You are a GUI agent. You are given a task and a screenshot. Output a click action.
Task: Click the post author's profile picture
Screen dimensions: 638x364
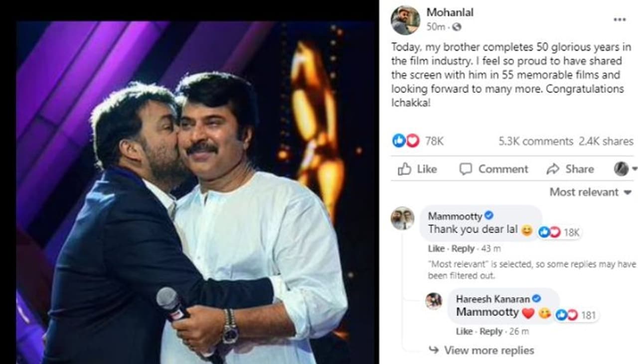click(x=405, y=20)
